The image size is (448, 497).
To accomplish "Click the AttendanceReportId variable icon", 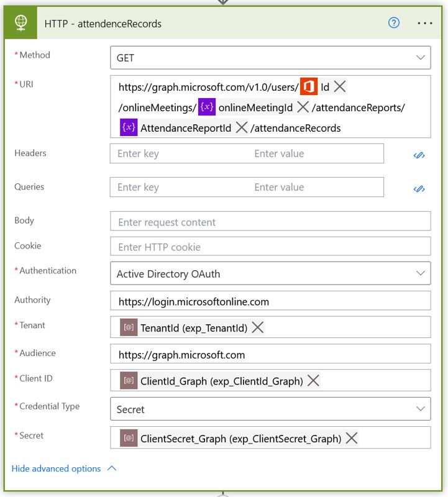I will point(129,127).
